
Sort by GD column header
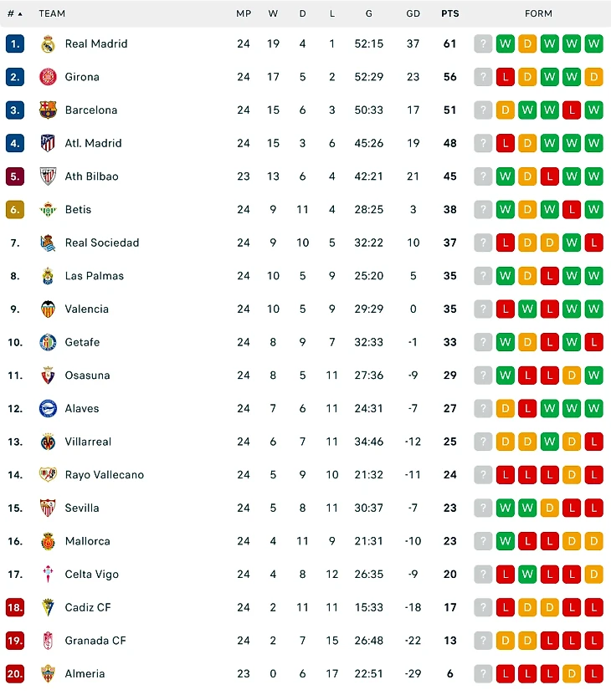click(413, 14)
